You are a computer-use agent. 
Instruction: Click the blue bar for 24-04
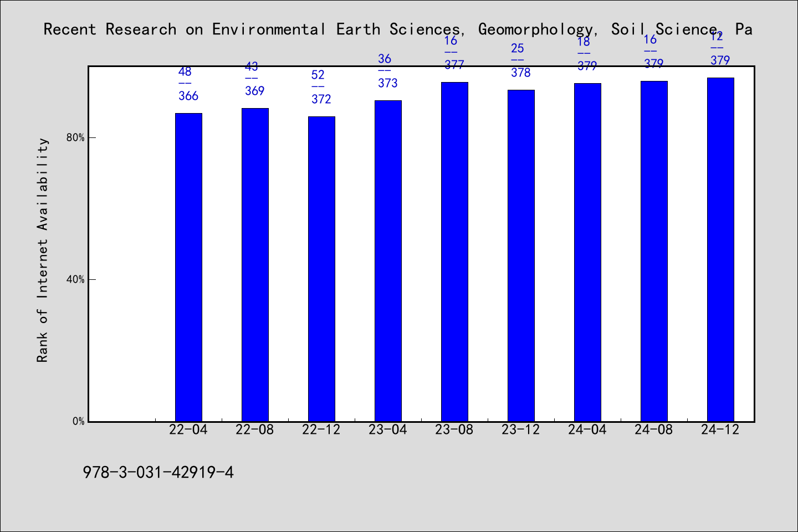tap(587, 252)
